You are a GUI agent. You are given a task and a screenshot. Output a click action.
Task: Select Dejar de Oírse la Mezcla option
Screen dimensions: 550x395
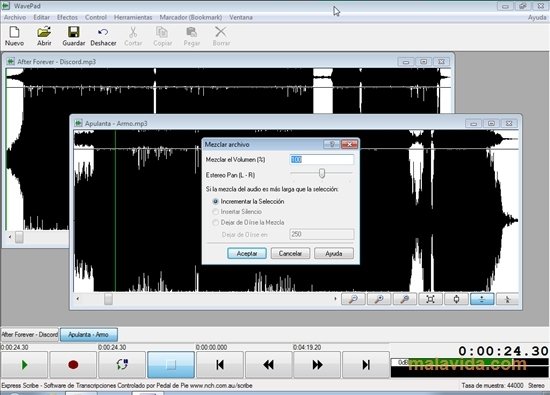(215, 222)
